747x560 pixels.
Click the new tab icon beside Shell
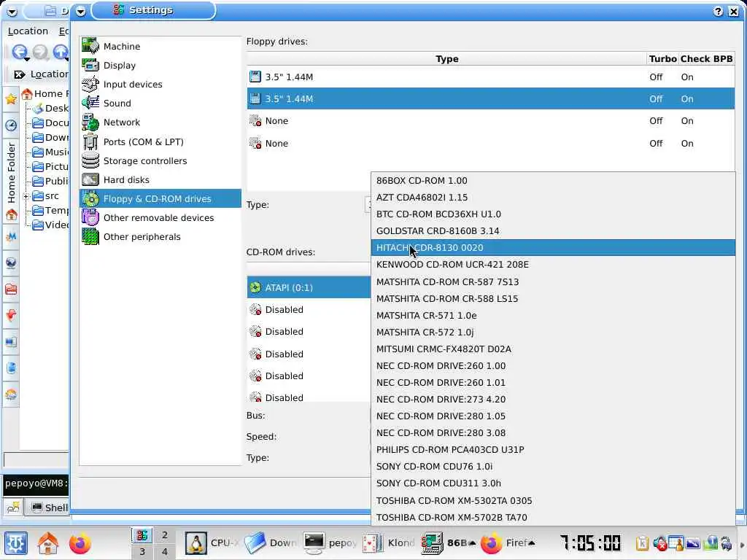(x=13, y=507)
